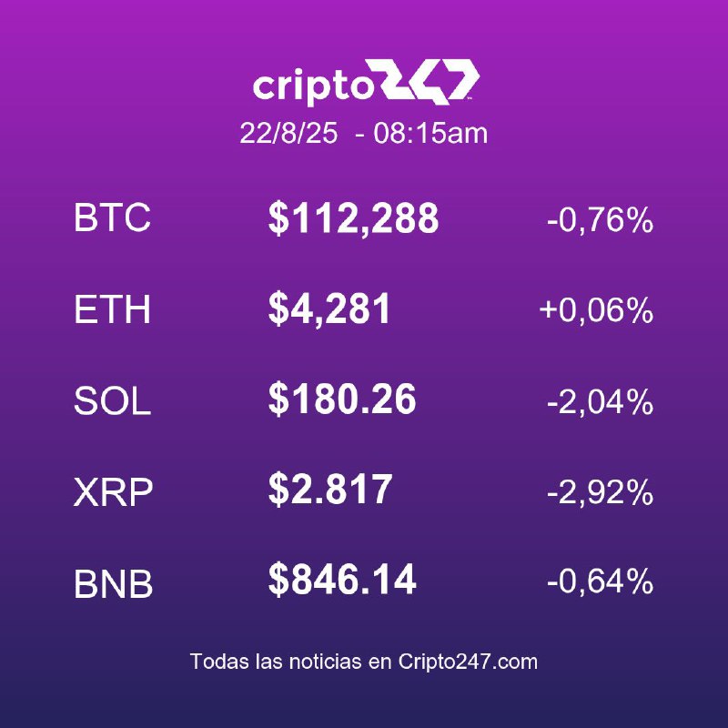
Task: Click the 08:15am timestamp
Action: point(430,133)
